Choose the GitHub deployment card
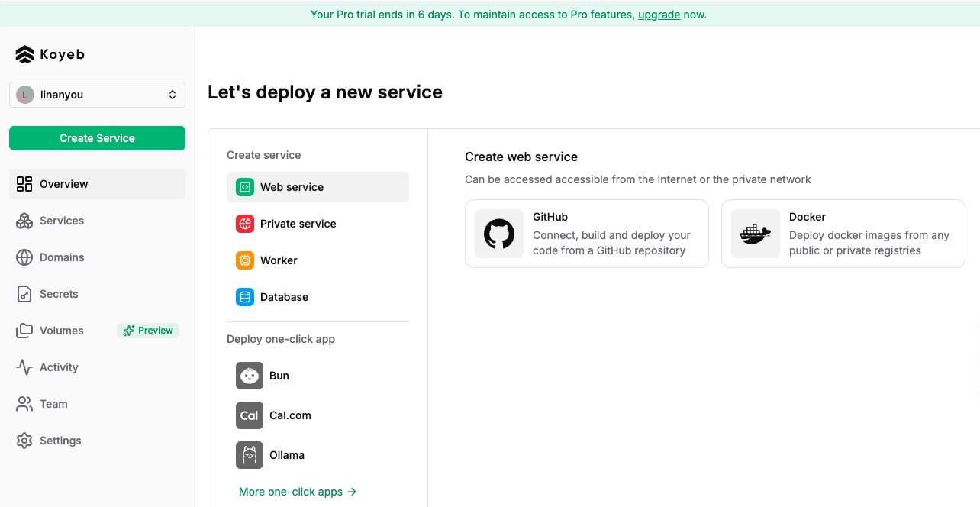 point(586,234)
